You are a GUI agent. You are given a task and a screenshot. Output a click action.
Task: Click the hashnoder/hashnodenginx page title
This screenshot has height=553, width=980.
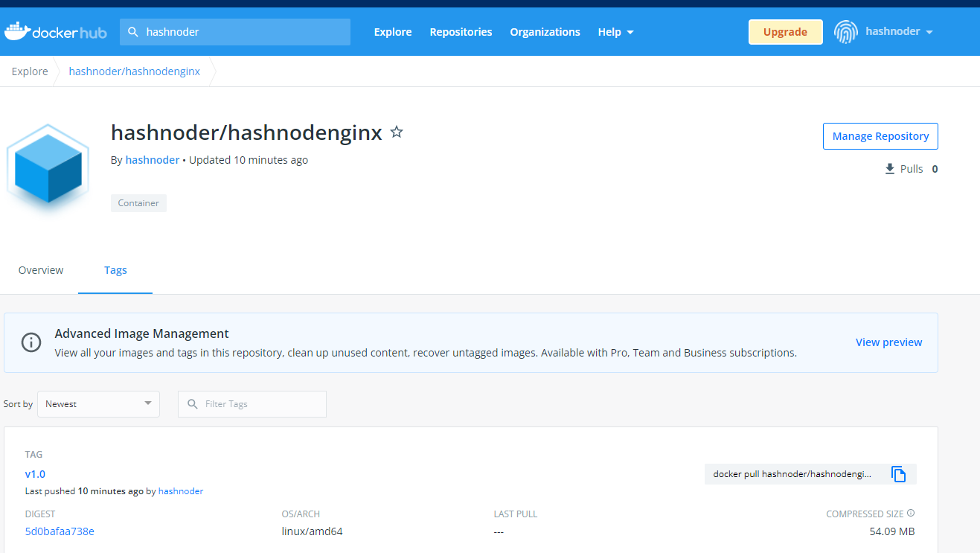pyautogui.click(x=246, y=132)
